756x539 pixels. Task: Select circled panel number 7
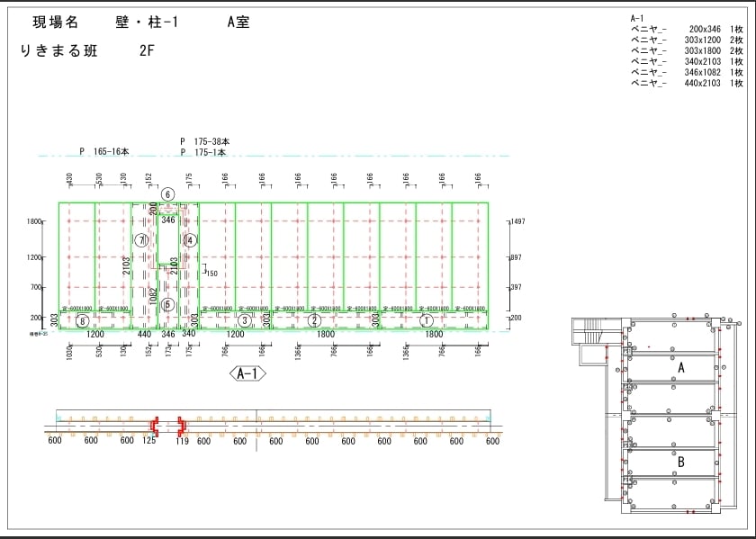[141, 240]
